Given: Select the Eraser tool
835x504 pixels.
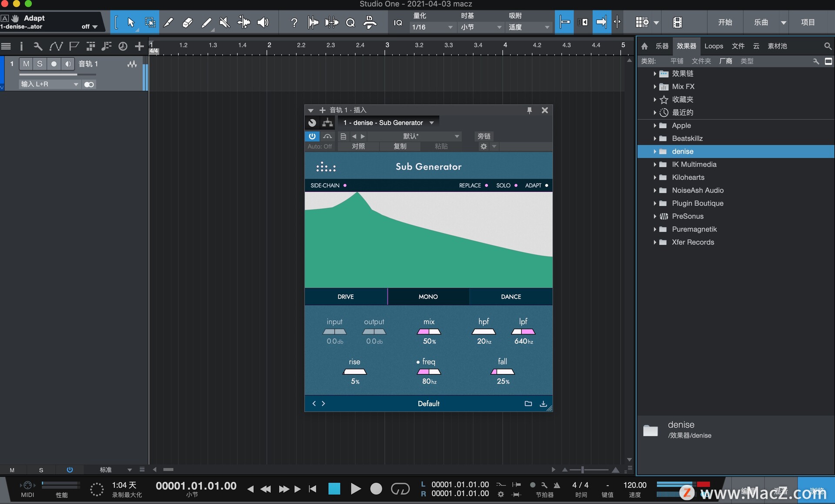Looking at the screenshot, I should click(187, 22).
